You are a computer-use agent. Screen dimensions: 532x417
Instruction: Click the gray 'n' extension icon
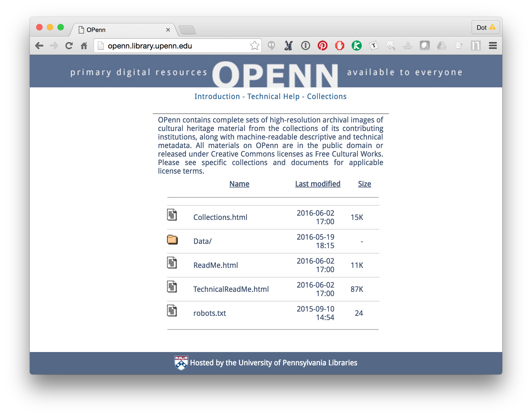[476, 46]
